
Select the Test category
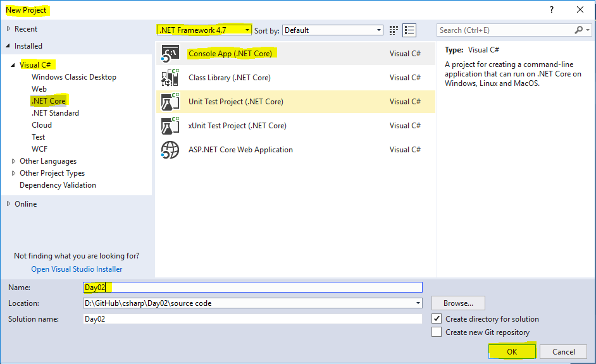tap(38, 137)
